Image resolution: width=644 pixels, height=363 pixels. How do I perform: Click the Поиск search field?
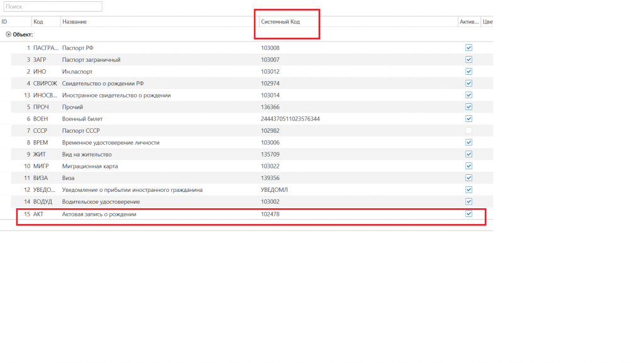53,6
